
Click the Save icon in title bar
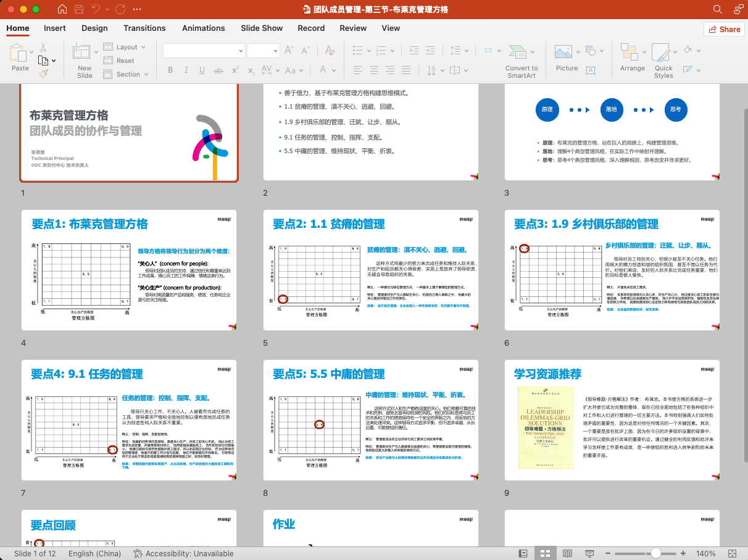(x=78, y=9)
